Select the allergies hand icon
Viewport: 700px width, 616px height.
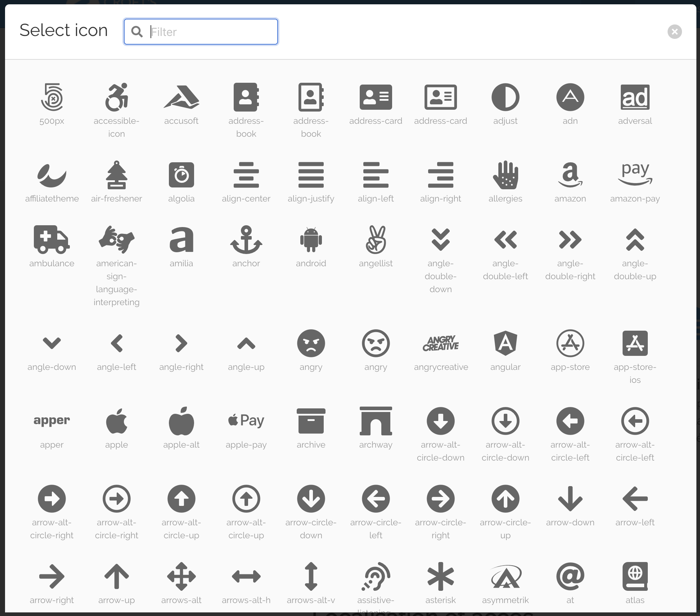pos(505,175)
